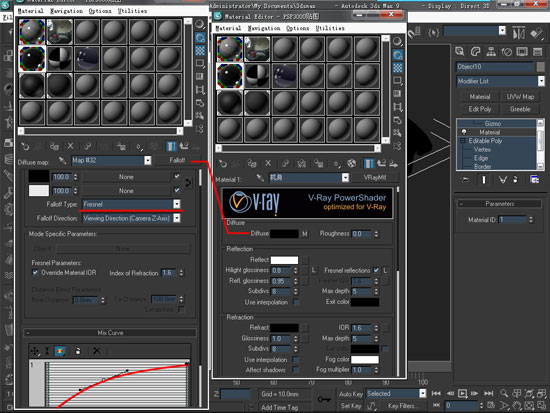The image size is (550, 413).
Task: Open Material menu in left Material Editor
Action: (x=31, y=11)
